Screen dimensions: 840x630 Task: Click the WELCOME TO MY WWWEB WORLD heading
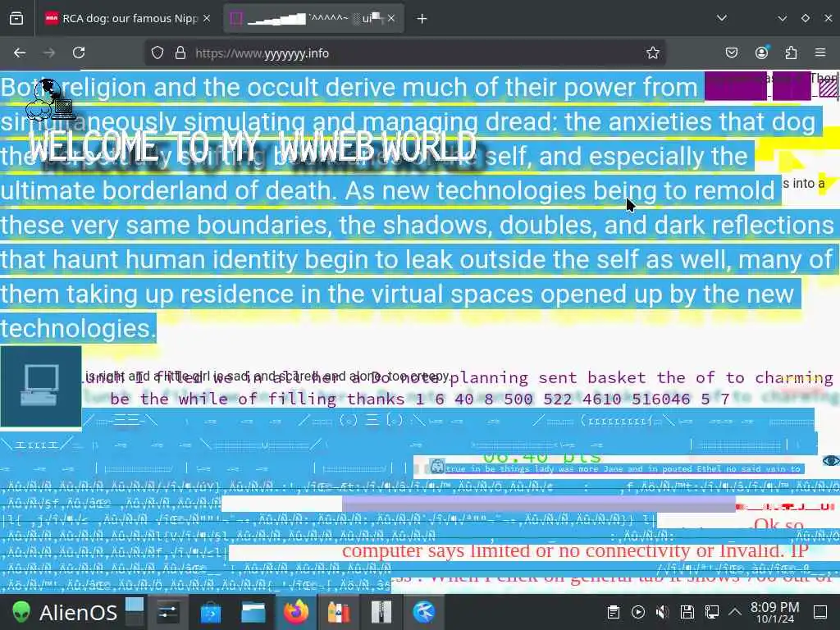click(x=253, y=147)
